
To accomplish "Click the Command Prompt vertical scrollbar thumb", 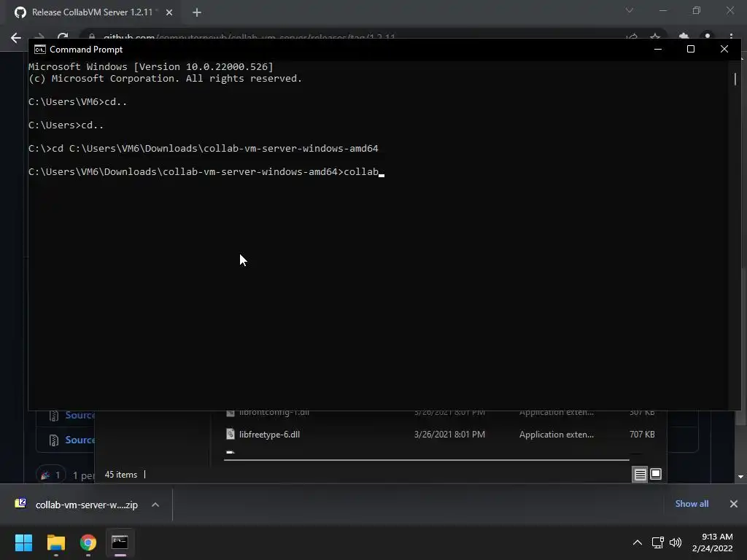I will pyautogui.click(x=735, y=79).
